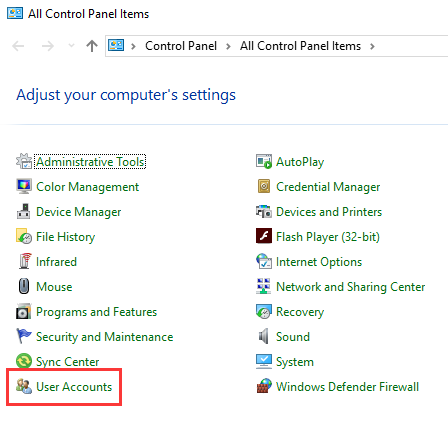Viewport: 448px width, 423px height.
Task: Expand the chevron after Control Panel breadcrumb
Action: (x=228, y=46)
